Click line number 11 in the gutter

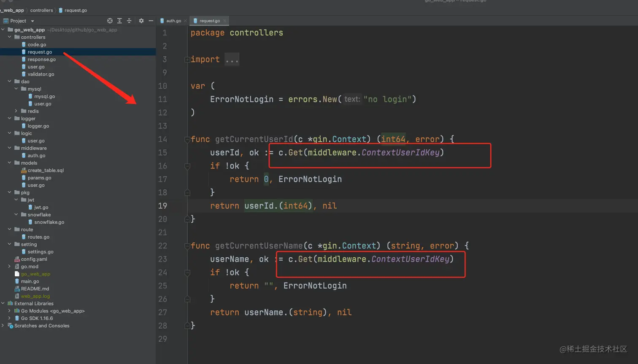pos(163,100)
